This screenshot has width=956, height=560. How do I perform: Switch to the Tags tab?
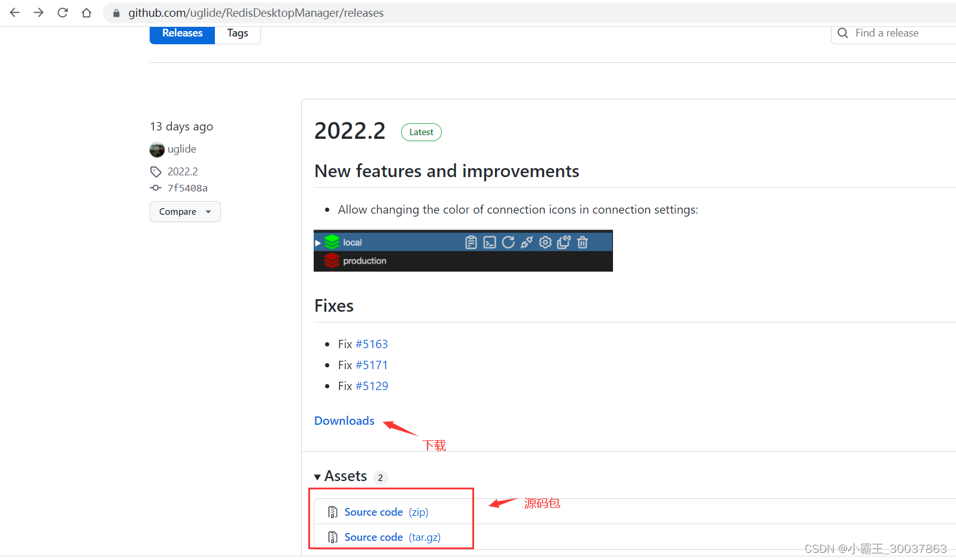(238, 34)
